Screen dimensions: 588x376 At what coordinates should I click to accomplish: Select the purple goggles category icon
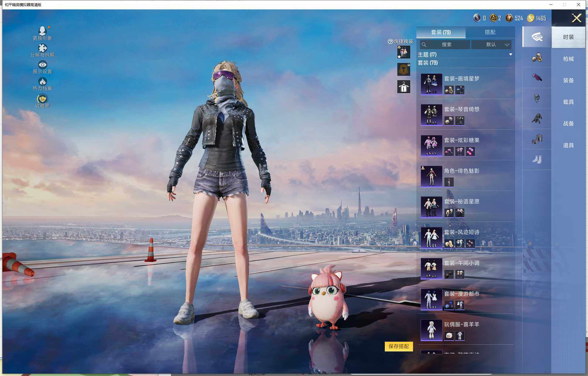[x=537, y=77]
